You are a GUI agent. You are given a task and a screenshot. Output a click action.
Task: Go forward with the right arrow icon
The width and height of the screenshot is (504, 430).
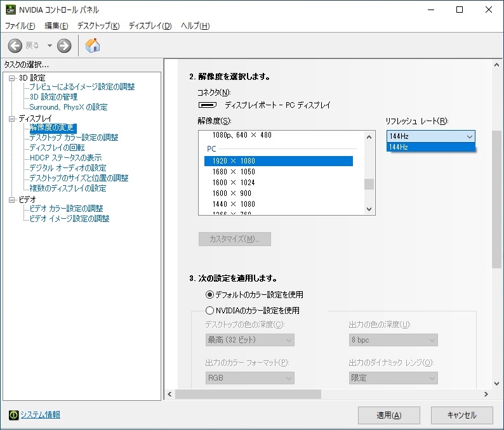click(64, 46)
